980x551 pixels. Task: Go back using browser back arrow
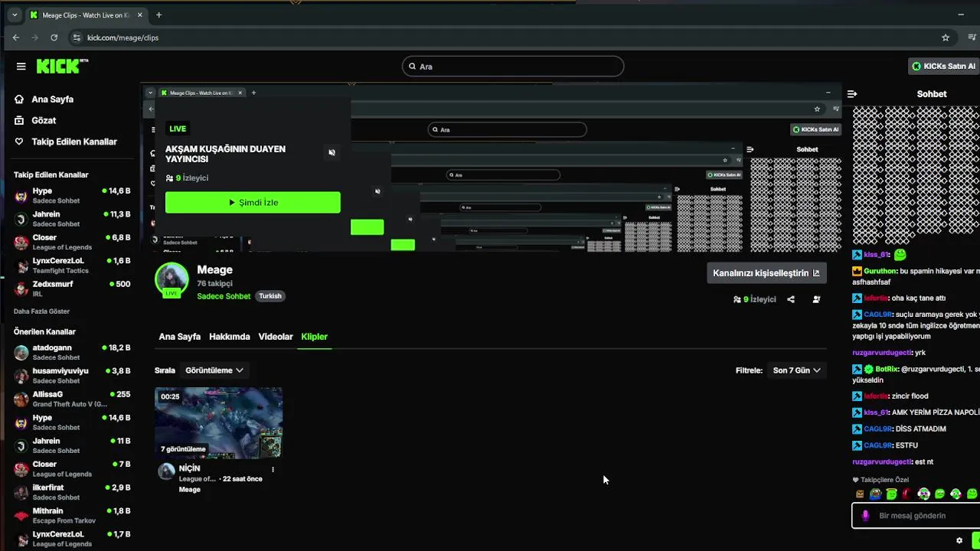click(x=16, y=37)
